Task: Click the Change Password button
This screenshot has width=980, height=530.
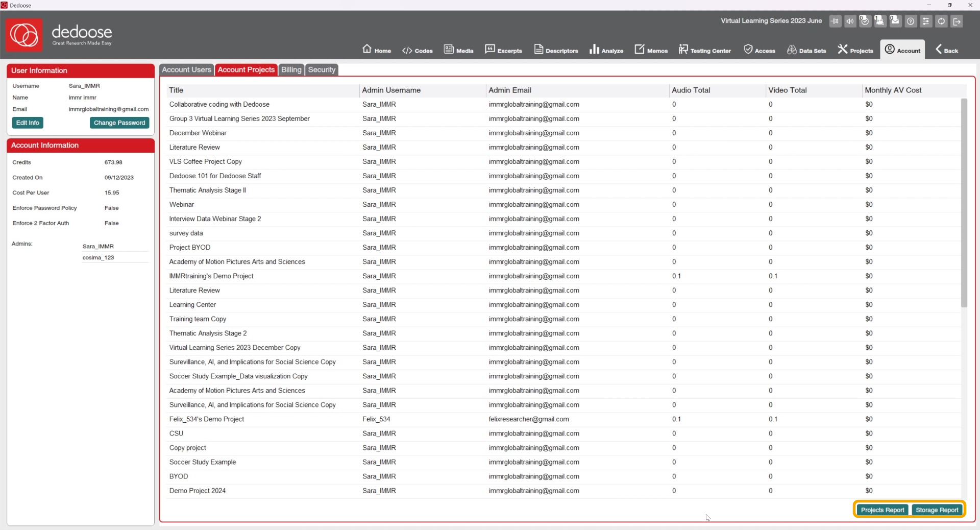Action: click(x=119, y=123)
